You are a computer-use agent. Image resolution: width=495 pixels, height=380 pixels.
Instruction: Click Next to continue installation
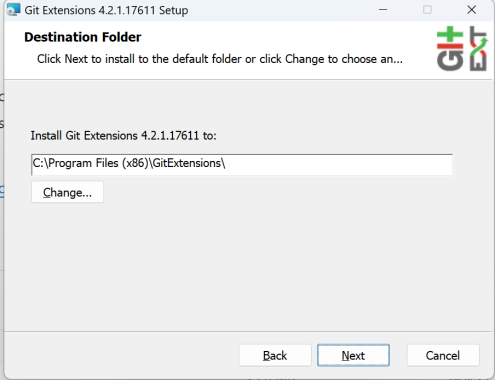[x=353, y=355]
